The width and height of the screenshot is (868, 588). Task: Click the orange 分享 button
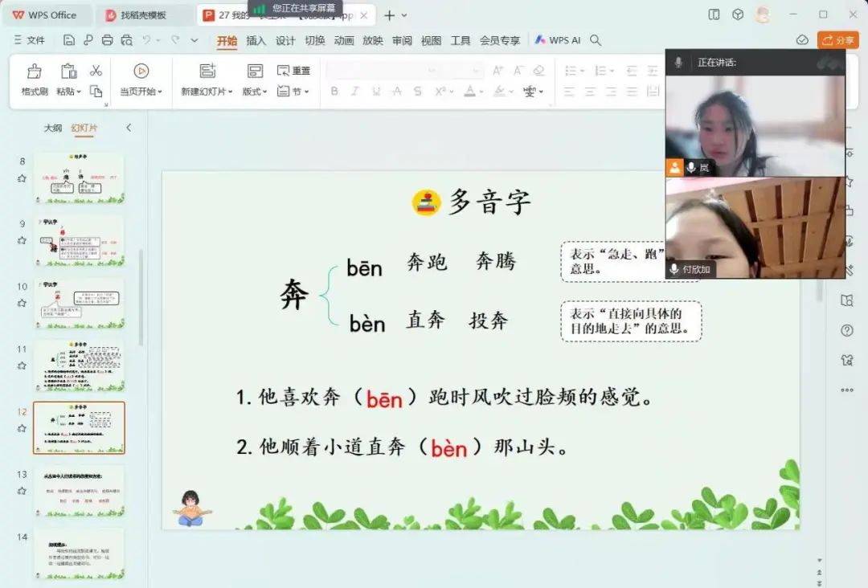(x=837, y=40)
